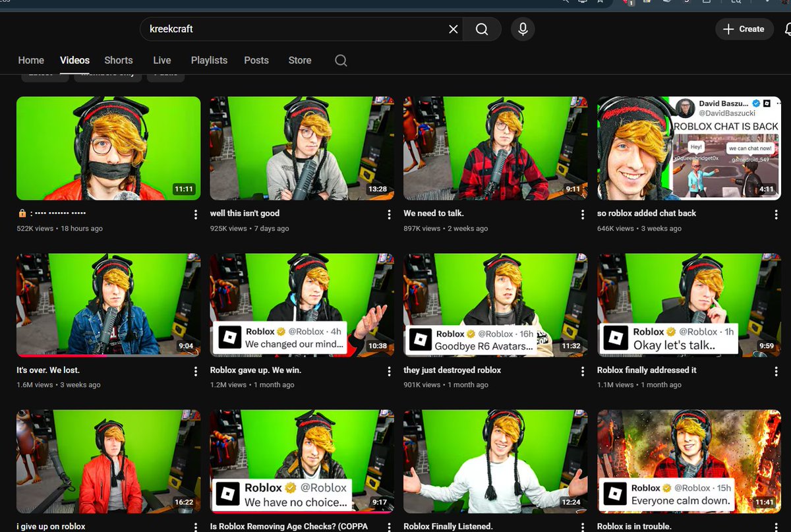
Task: Open the 'Okay let's talk..' thumbnail
Action: point(689,305)
